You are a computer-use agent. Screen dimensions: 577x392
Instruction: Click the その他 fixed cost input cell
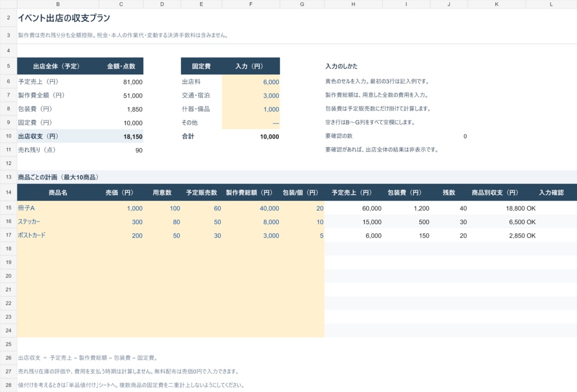click(x=251, y=123)
